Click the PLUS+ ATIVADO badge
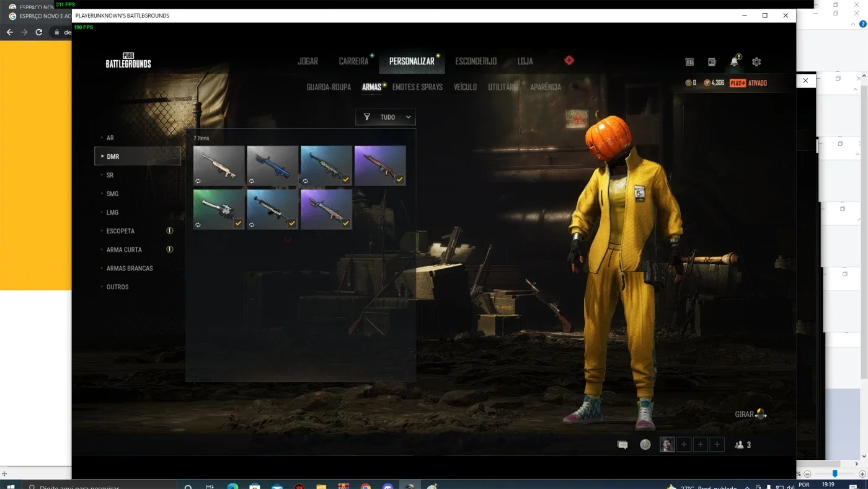Image resolution: width=868 pixels, height=489 pixels. pyautogui.click(x=748, y=83)
